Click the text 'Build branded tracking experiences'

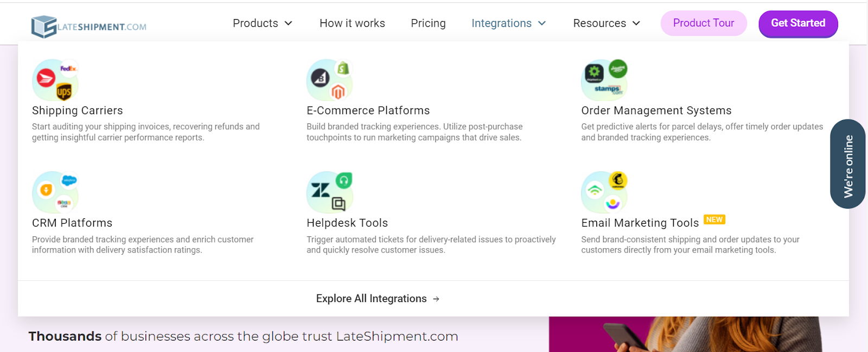(374, 127)
